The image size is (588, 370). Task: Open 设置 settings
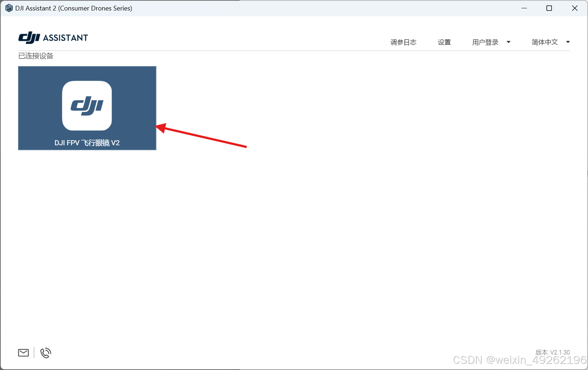coord(444,42)
